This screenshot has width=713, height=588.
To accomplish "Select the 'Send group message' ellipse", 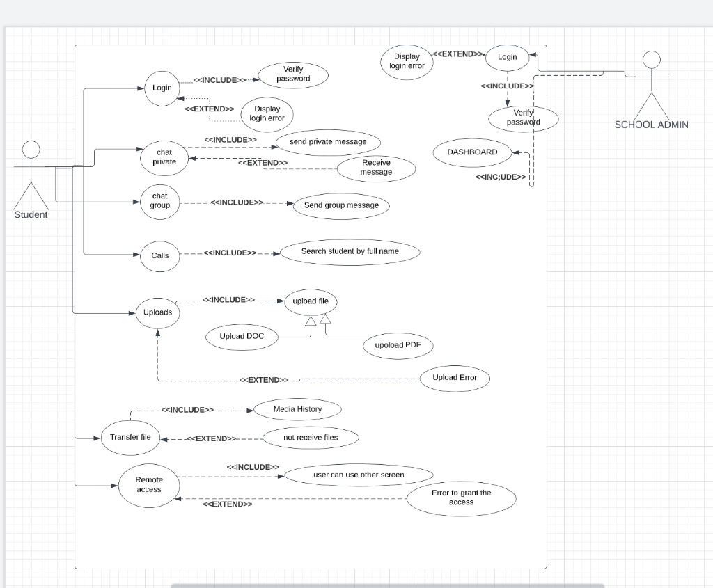I will 341,206.
